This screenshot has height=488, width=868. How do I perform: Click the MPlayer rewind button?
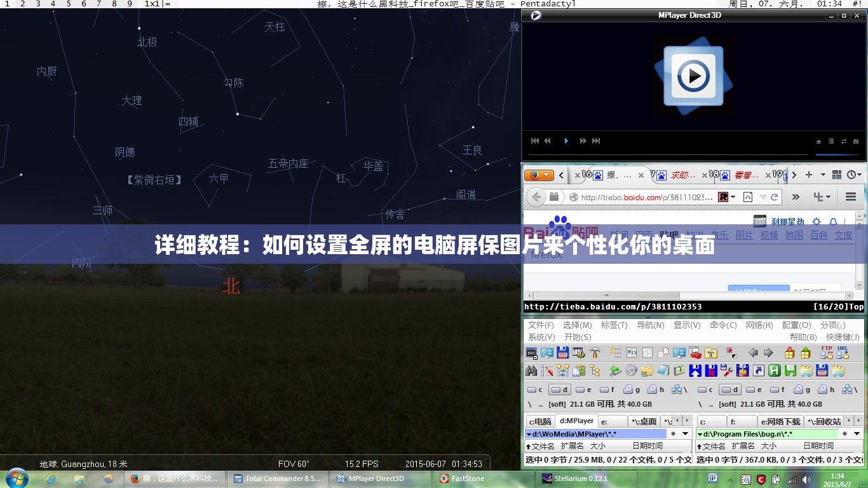pyautogui.click(x=547, y=141)
